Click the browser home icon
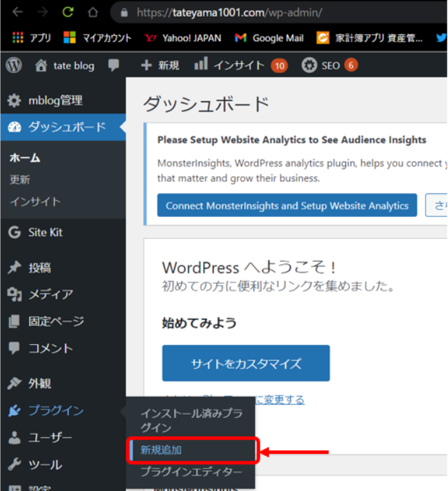The image size is (448, 491). click(x=93, y=12)
